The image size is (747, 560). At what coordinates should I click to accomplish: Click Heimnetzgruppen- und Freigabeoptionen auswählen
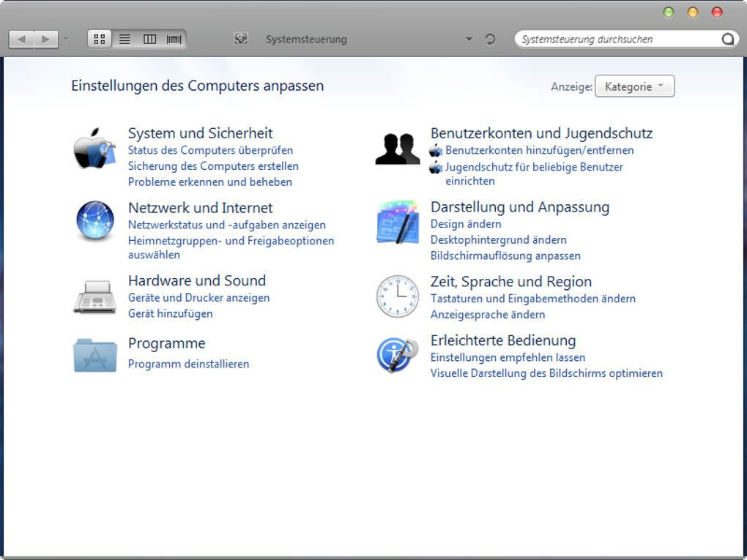click(231, 247)
